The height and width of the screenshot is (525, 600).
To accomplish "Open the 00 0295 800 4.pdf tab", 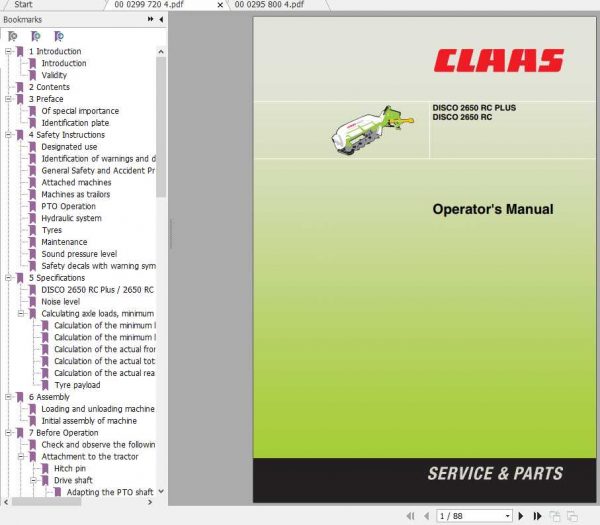I will [x=269, y=5].
